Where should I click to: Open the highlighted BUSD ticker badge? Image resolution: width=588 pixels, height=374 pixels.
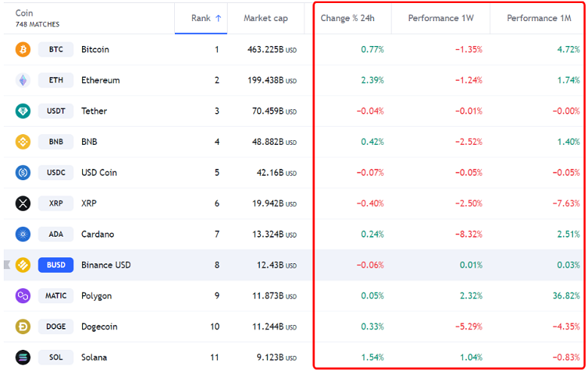click(x=56, y=265)
